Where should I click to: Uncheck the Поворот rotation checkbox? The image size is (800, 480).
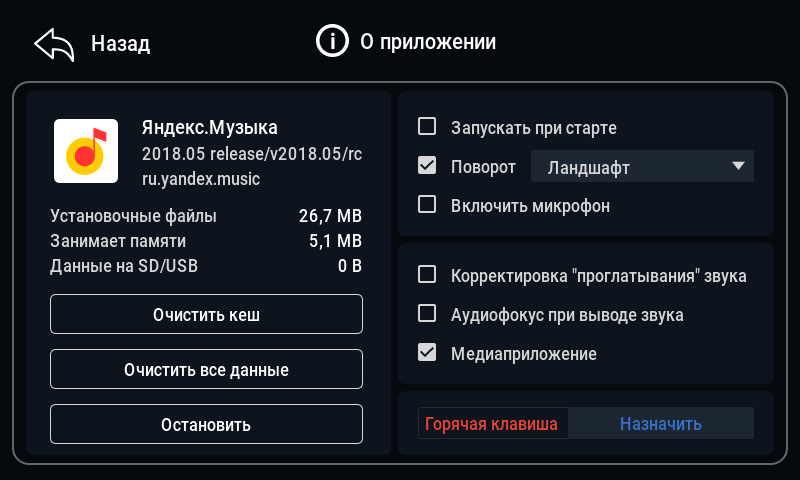point(427,166)
